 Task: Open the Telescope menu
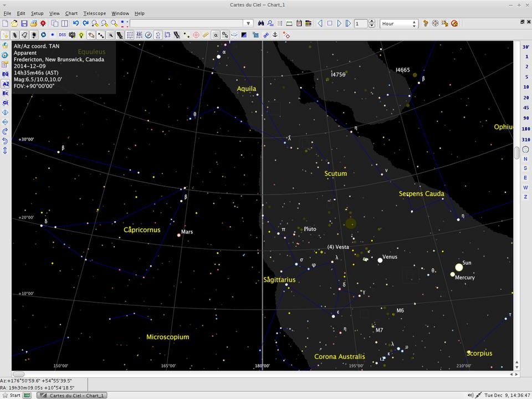pyautogui.click(x=94, y=13)
